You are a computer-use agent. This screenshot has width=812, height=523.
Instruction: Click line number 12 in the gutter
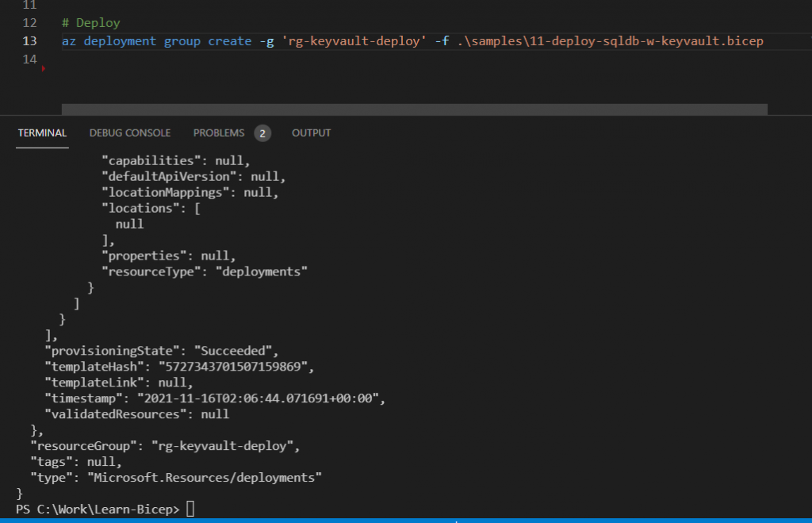(30, 23)
